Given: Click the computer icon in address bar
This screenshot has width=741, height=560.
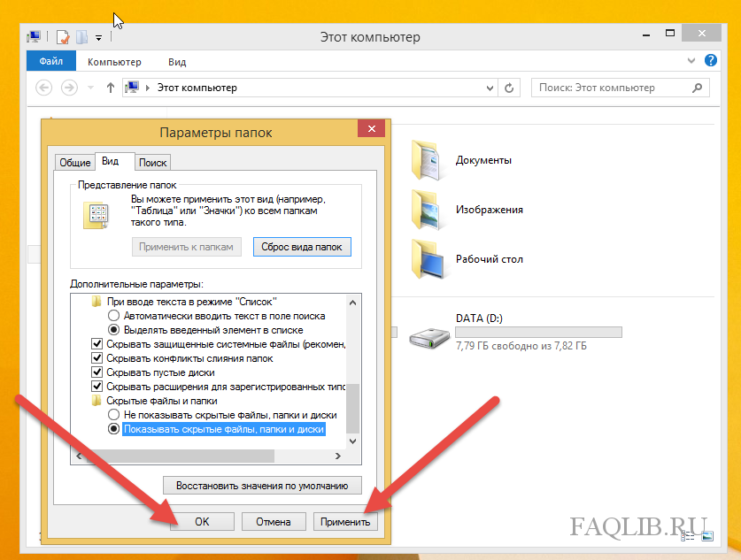Looking at the screenshot, I should [132, 88].
